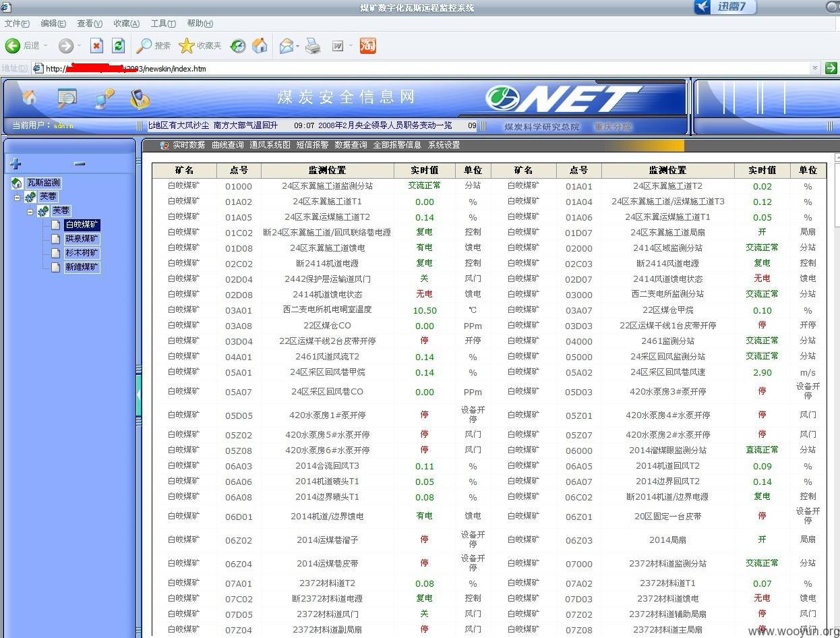Switch to 实时数据 tab

click(x=188, y=145)
